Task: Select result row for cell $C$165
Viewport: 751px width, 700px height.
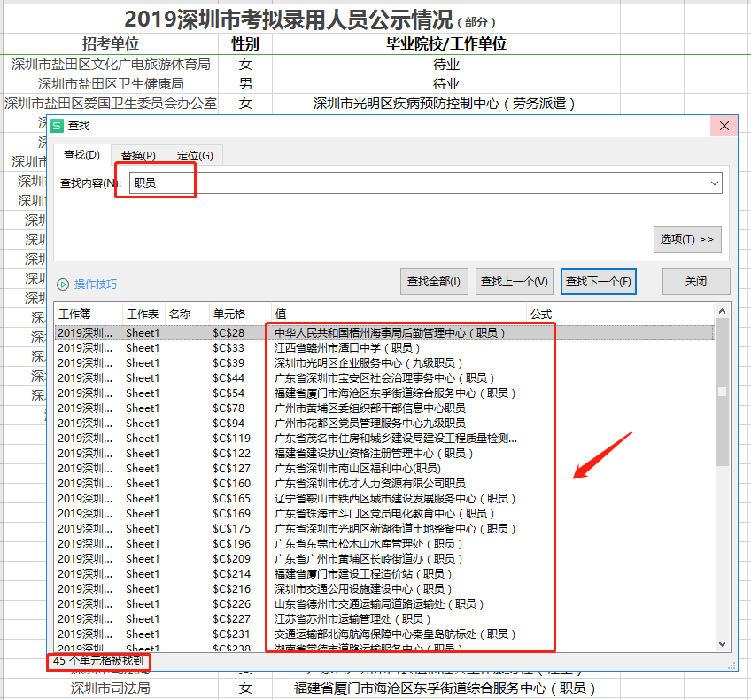Action: 384,498
